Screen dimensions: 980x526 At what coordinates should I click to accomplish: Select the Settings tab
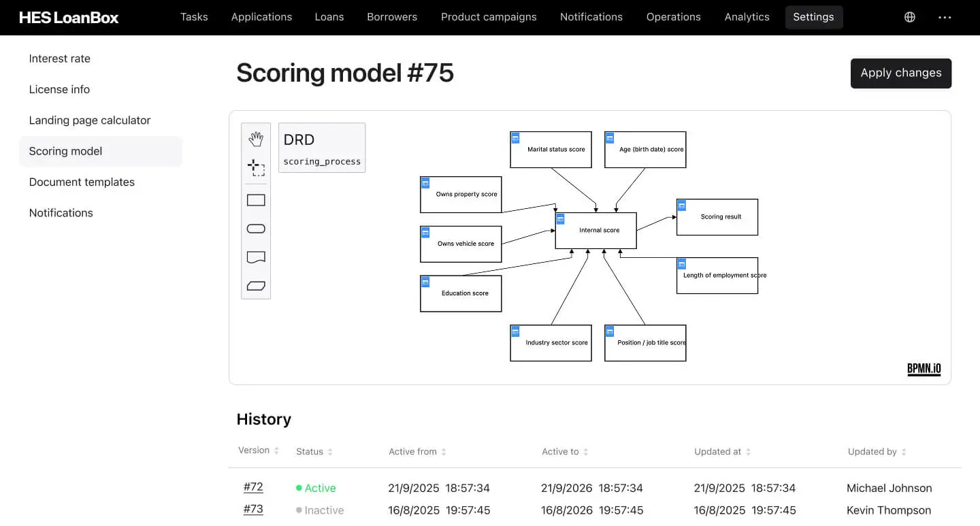[814, 17]
